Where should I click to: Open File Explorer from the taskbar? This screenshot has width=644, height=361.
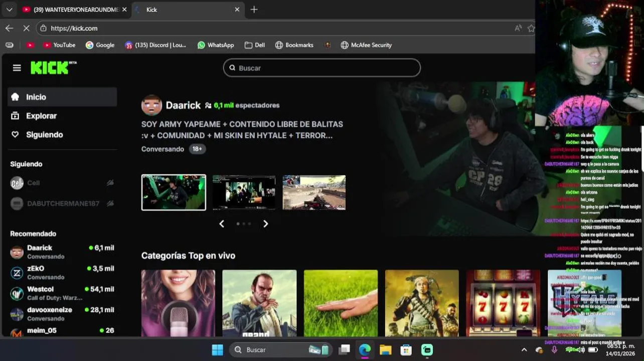(x=385, y=349)
